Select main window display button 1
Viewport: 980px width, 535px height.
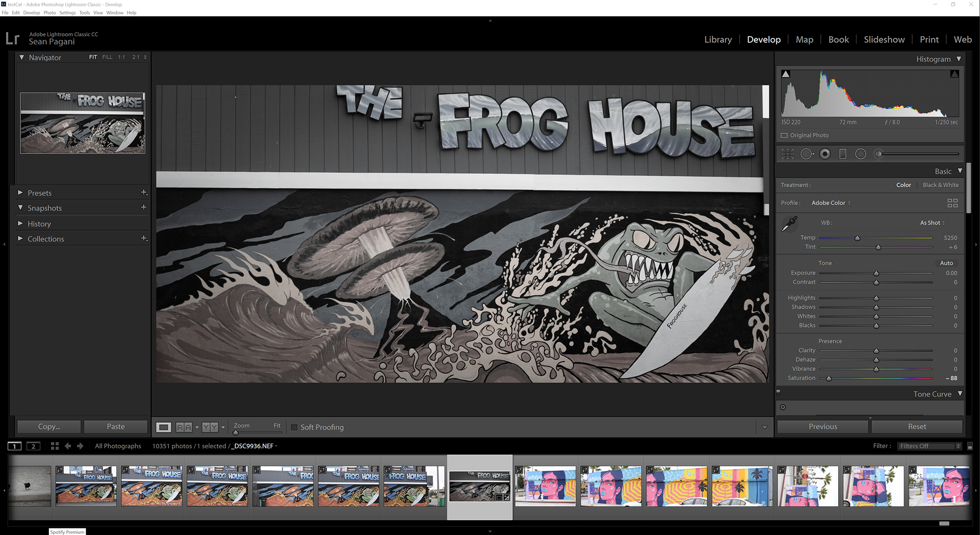tap(15, 446)
